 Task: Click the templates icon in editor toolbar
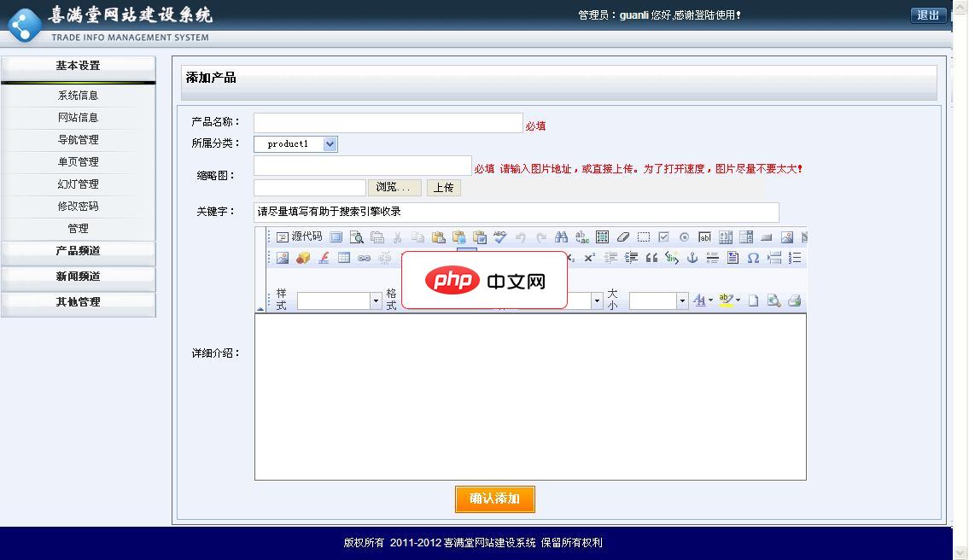pos(377,236)
